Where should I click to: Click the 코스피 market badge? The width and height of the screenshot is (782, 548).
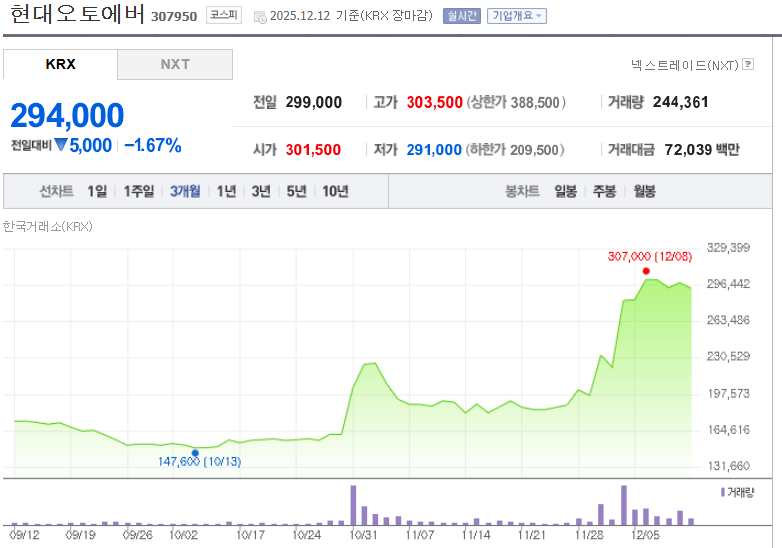[x=224, y=15]
